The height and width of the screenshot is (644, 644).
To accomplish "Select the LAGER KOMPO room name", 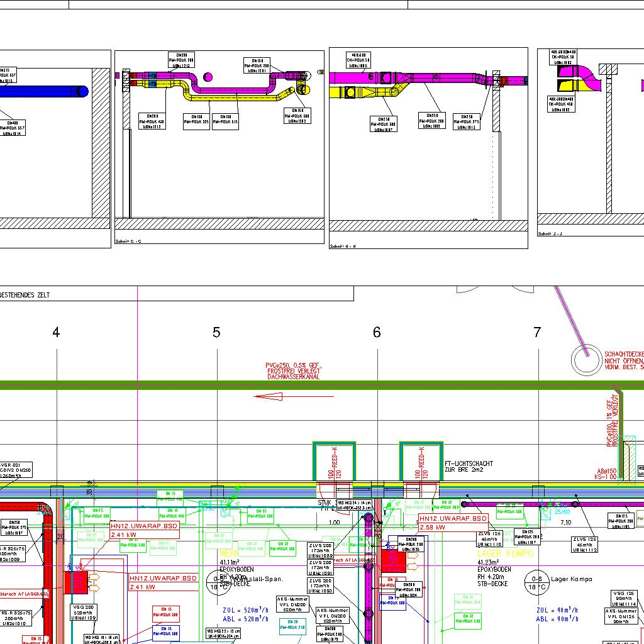I will click(x=505, y=553).
